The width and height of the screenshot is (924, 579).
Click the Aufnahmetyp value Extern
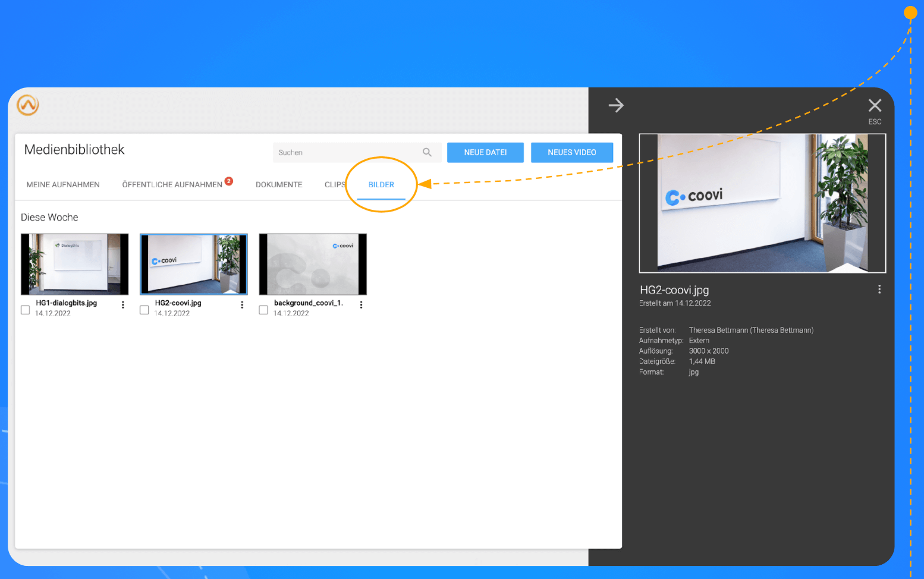tap(699, 341)
